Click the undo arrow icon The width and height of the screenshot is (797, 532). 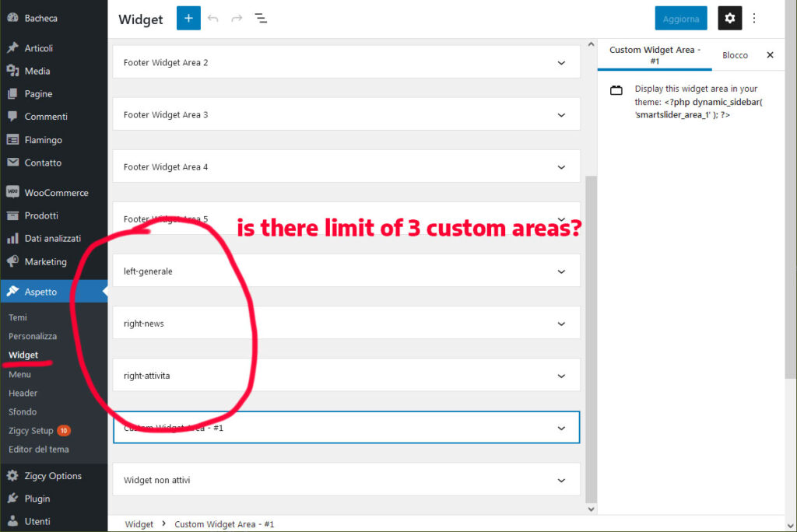[x=213, y=19]
